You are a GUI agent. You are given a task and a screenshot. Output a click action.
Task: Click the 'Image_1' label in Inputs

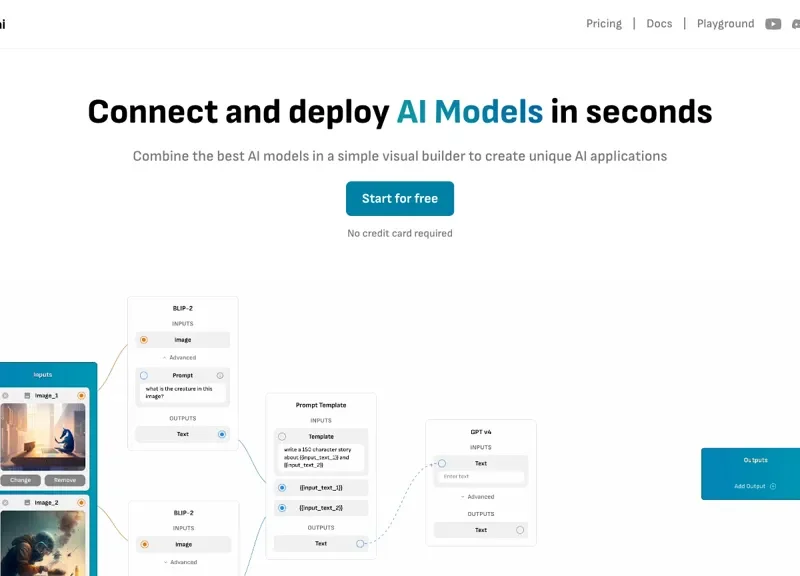coord(46,395)
